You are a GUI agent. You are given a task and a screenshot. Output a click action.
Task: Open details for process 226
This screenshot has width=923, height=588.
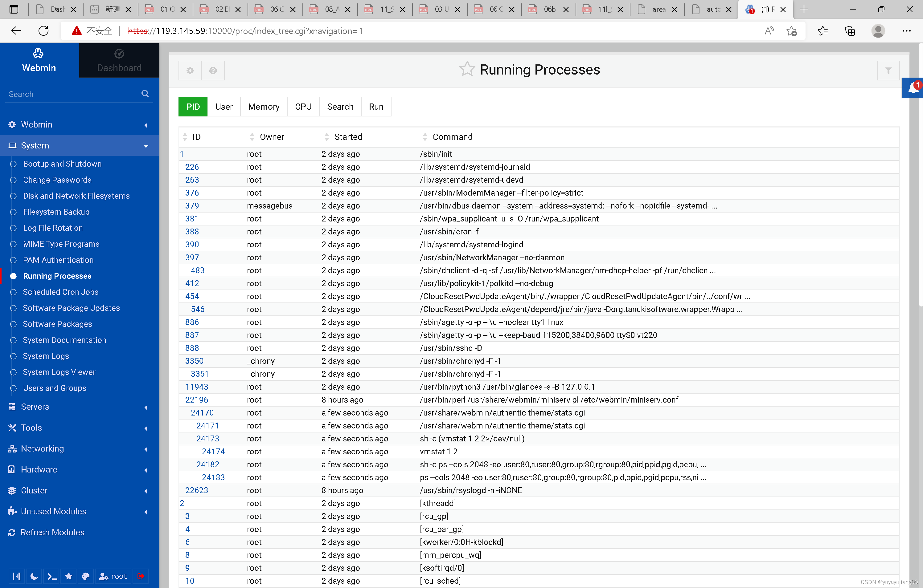192,167
